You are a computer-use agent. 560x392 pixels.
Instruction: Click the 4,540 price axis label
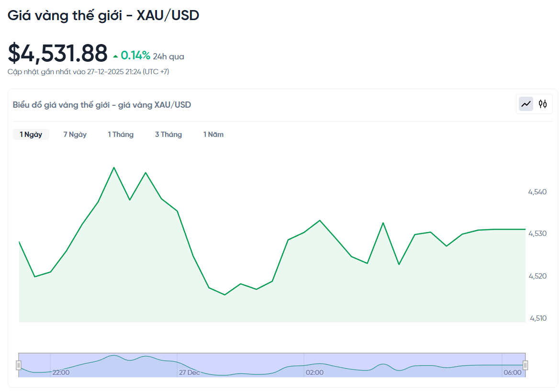click(x=538, y=191)
